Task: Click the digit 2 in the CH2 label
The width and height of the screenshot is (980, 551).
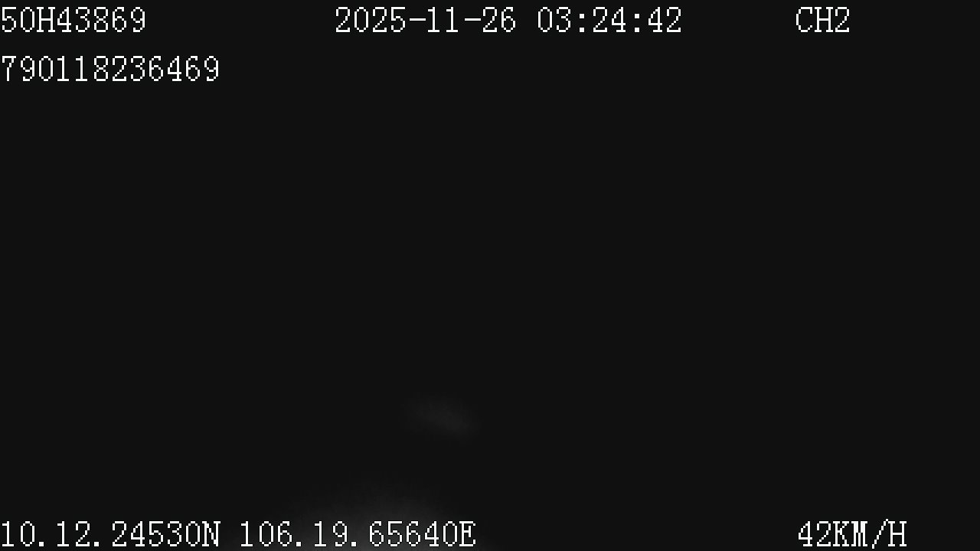Action: pos(842,21)
